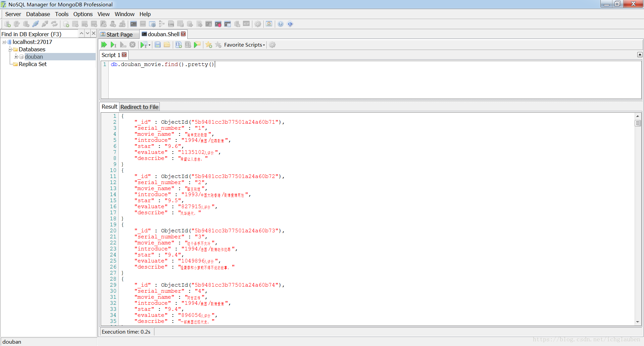Click the connect-to-server plug icon
This screenshot has width=644, height=346.
tap(36, 24)
